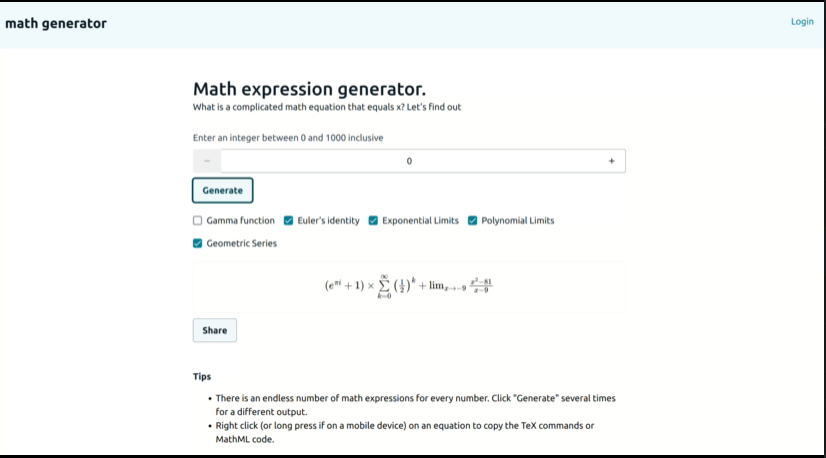Viewport: 826px width, 458px height.
Task: Click the plus increment button
Action: [x=611, y=161]
